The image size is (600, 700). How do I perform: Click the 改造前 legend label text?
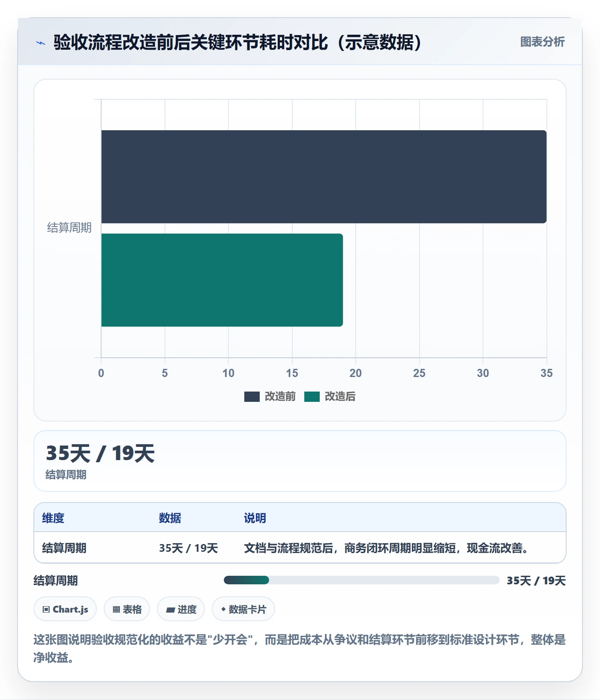pos(280,397)
